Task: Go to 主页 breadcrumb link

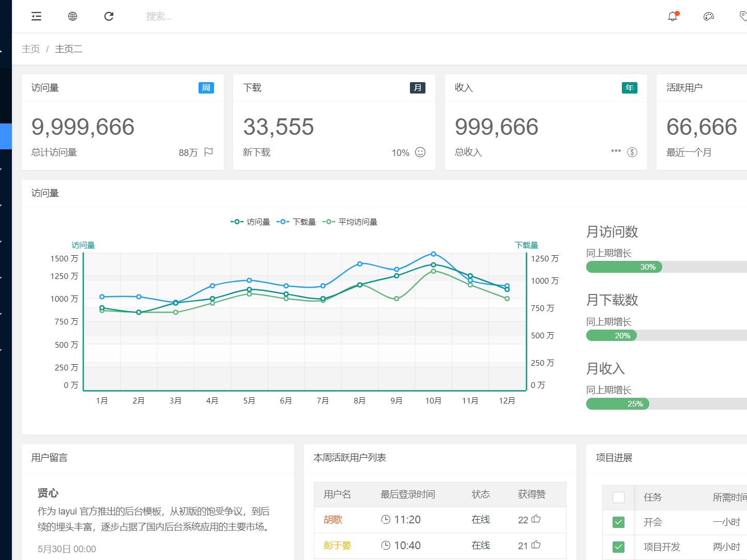Action: [x=31, y=49]
